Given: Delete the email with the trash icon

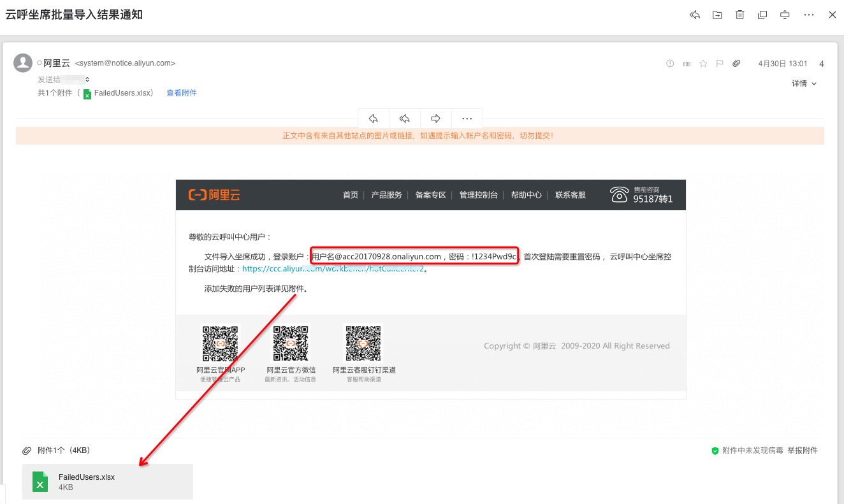Looking at the screenshot, I should coord(740,15).
